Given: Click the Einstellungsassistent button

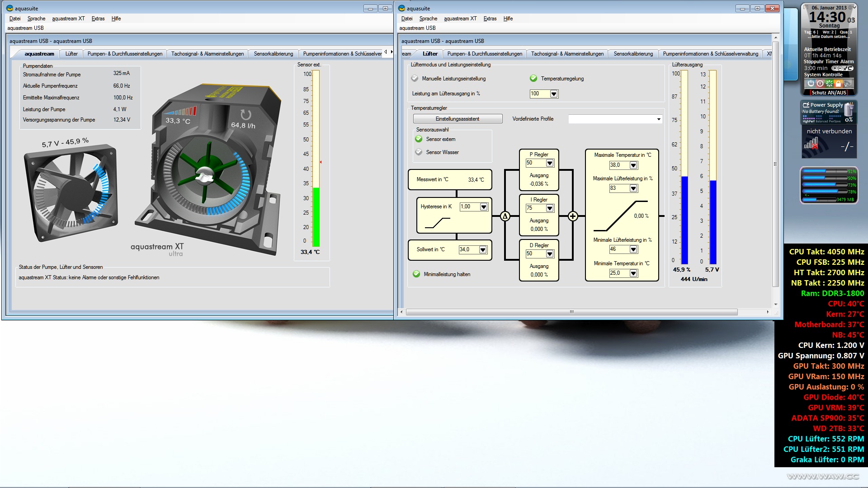Looking at the screenshot, I should click(457, 119).
